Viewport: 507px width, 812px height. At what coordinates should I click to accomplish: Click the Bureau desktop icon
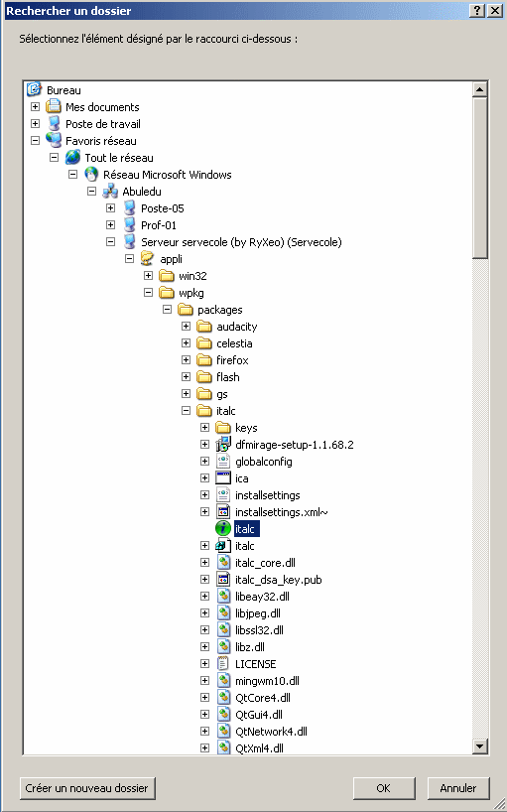tap(34, 89)
